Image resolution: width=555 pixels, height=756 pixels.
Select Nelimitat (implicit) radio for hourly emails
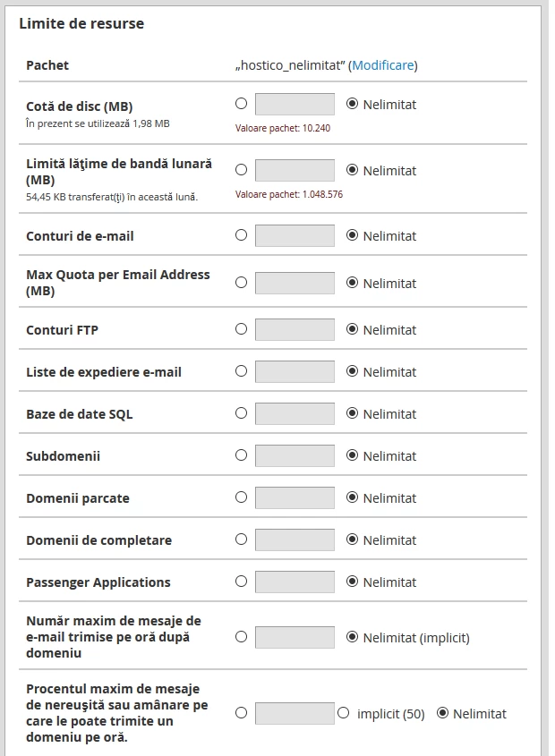pyautogui.click(x=352, y=637)
